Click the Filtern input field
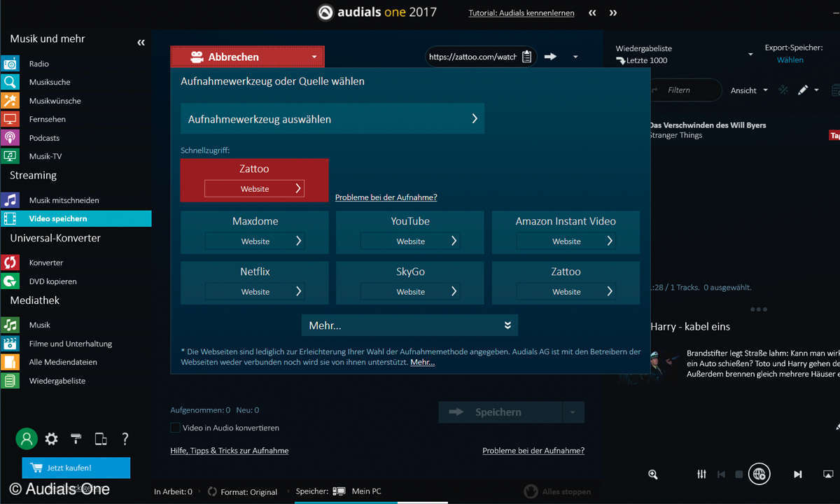The height and width of the screenshot is (504, 840). 682,90
